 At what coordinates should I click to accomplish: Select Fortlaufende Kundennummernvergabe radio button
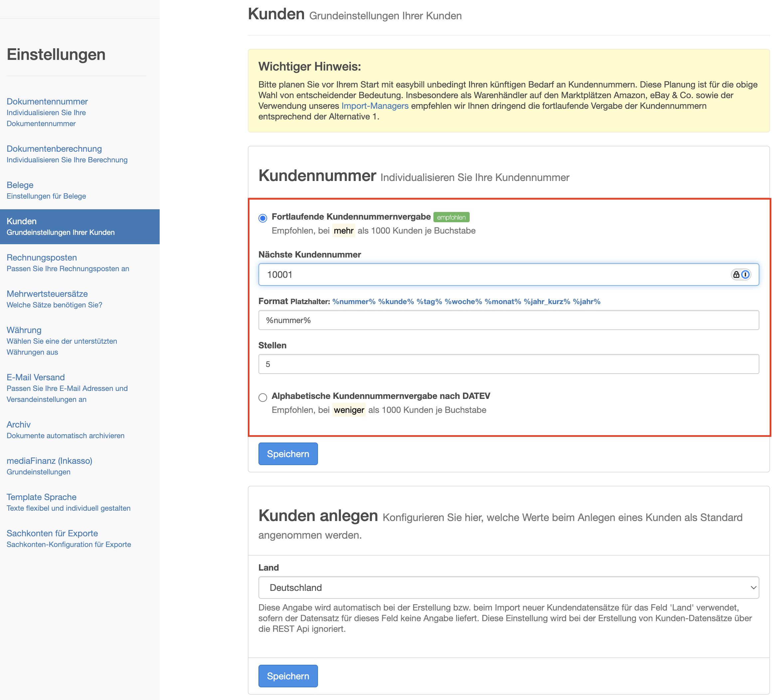tap(263, 218)
